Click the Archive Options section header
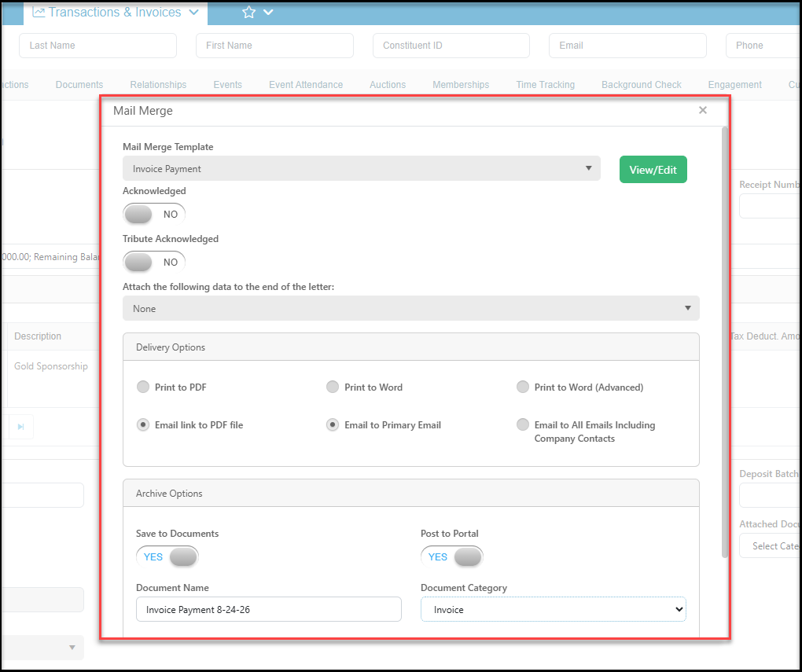This screenshot has width=802, height=672. (410, 493)
